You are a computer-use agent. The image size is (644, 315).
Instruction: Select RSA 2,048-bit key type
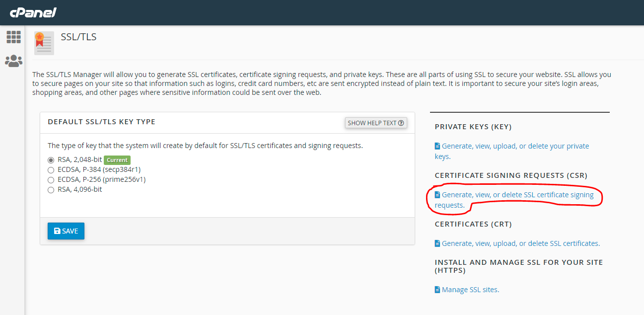[51, 160]
